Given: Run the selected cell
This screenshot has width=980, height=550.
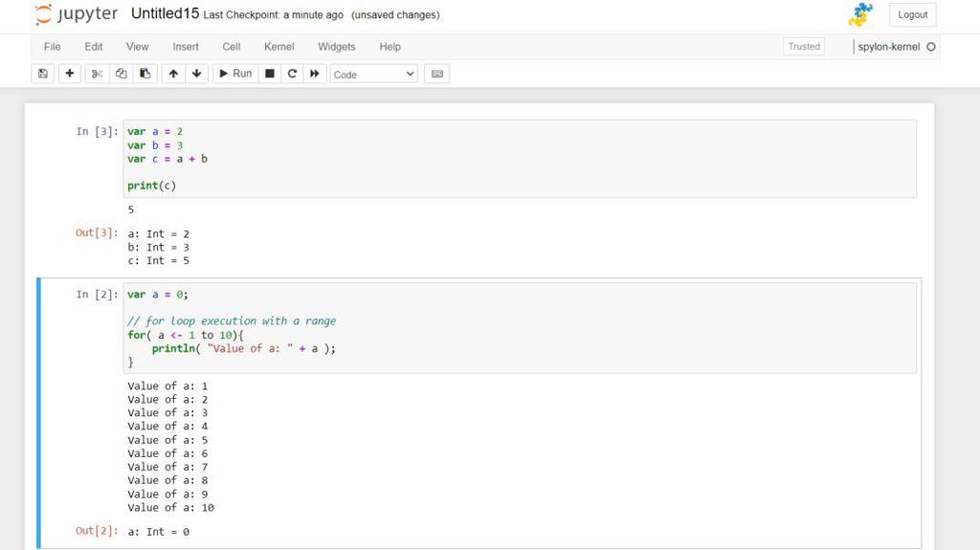Looking at the screenshot, I should (x=235, y=74).
